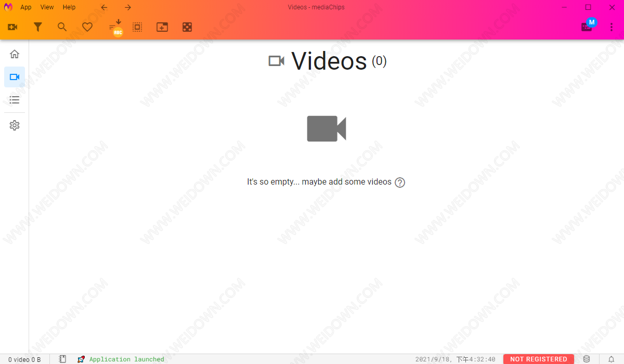This screenshot has width=624, height=364.
Task: Click the search magnifier icon
Action: [62, 27]
